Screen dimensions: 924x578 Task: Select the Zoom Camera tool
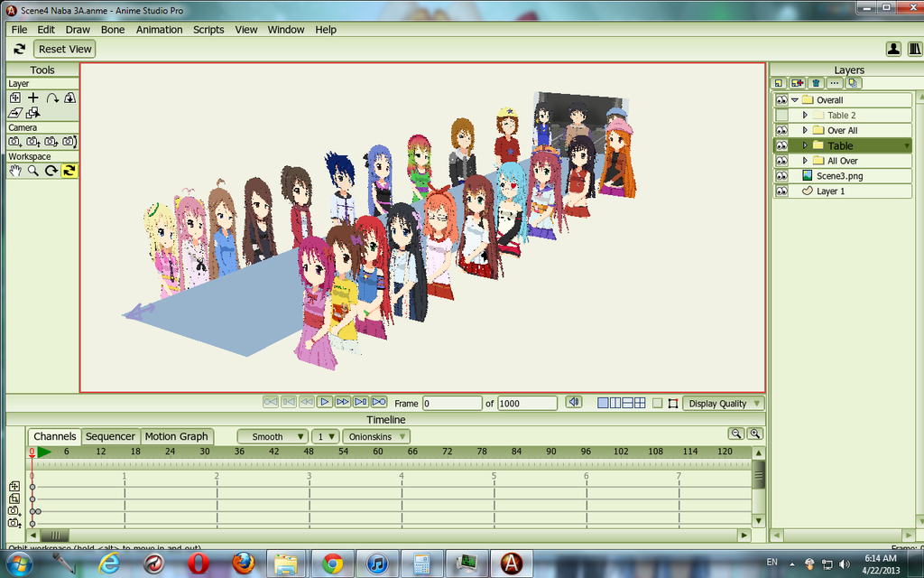[x=33, y=142]
